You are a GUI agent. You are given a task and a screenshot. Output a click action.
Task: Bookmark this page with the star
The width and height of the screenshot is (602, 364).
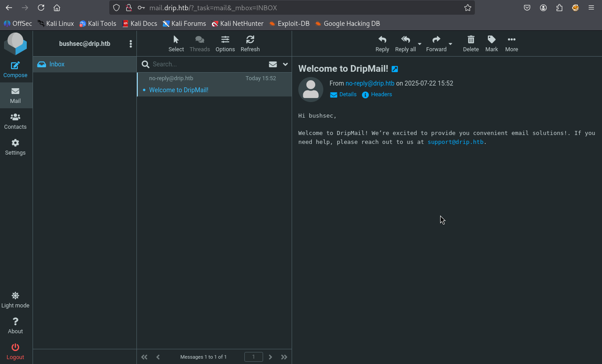(x=468, y=8)
